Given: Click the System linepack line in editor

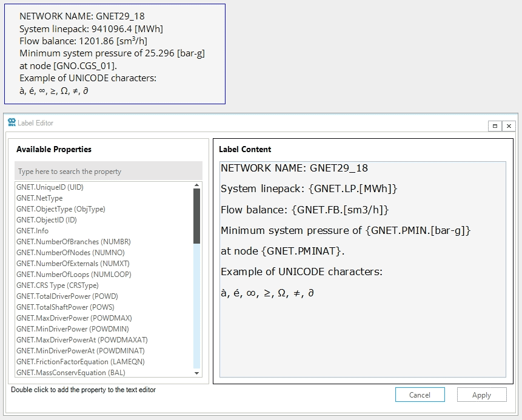Looking at the screenshot, I should click(x=309, y=189).
